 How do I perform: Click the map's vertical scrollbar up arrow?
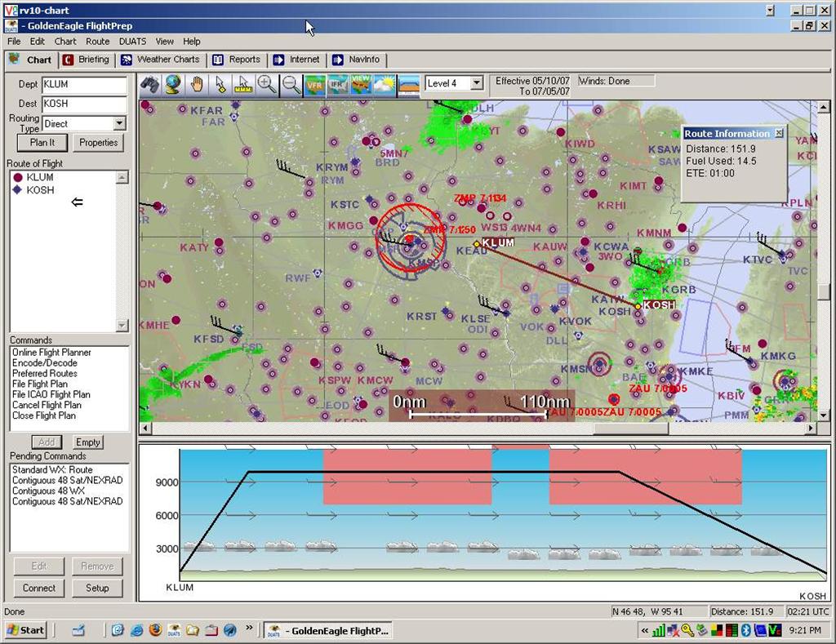coord(824,107)
